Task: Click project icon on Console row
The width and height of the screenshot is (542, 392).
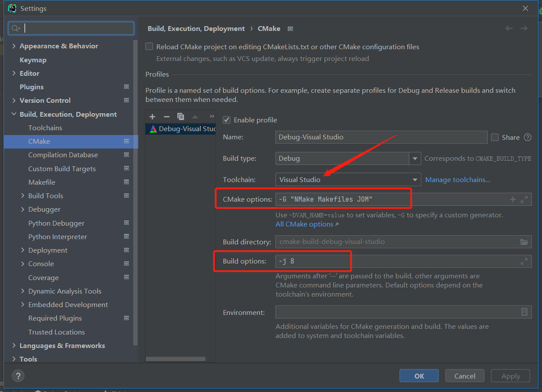Action: [126, 264]
